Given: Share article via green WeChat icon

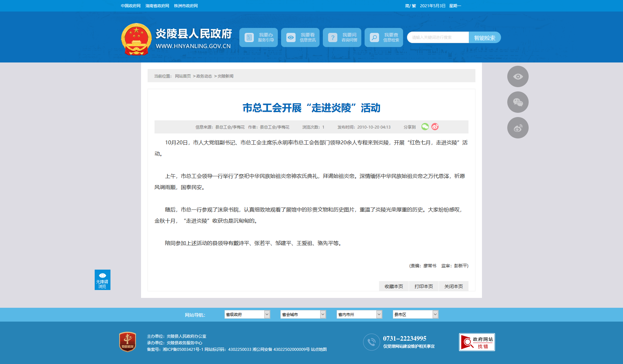Looking at the screenshot, I should (425, 127).
